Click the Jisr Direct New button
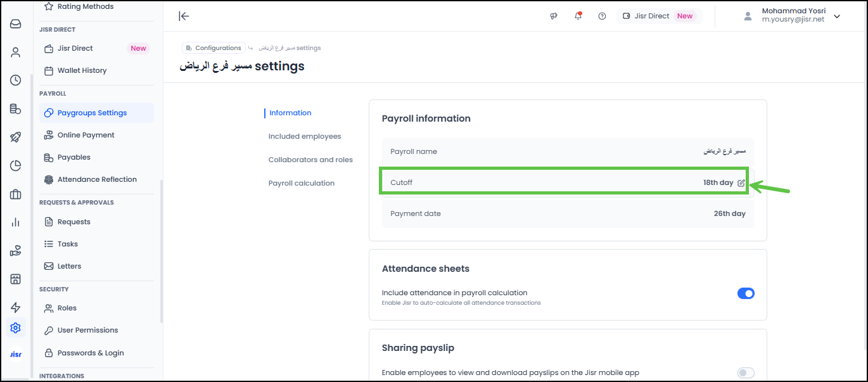The image size is (868, 382). 658,16
